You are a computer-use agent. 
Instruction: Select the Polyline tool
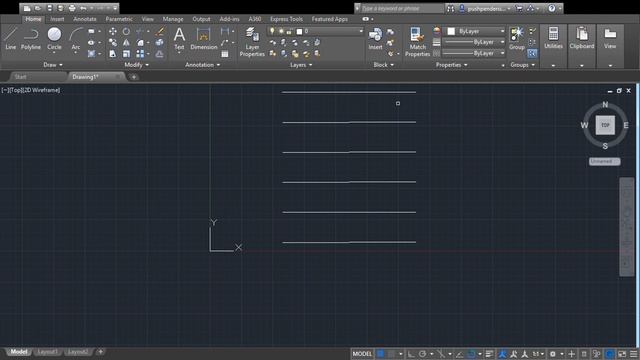pos(31,39)
